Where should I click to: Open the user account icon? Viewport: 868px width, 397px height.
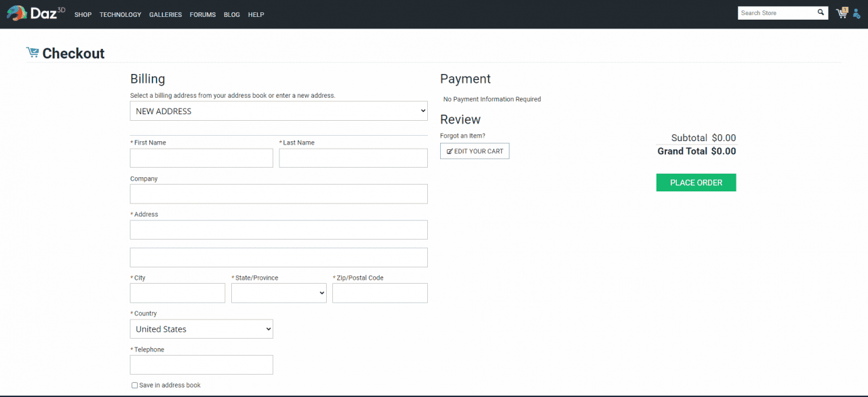856,14
